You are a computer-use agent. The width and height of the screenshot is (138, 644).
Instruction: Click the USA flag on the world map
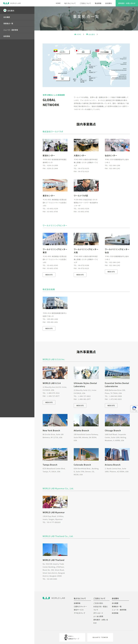(97, 51)
